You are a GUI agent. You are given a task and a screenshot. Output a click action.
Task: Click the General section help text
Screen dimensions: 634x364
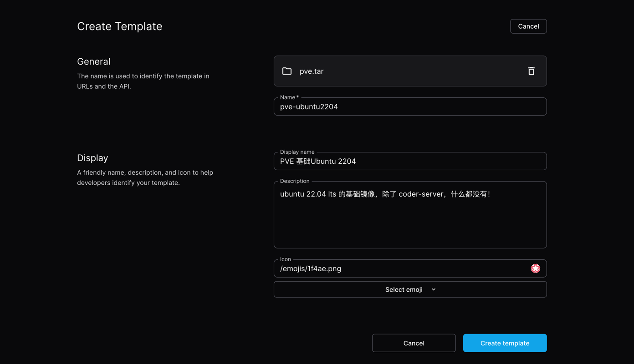[x=143, y=81]
